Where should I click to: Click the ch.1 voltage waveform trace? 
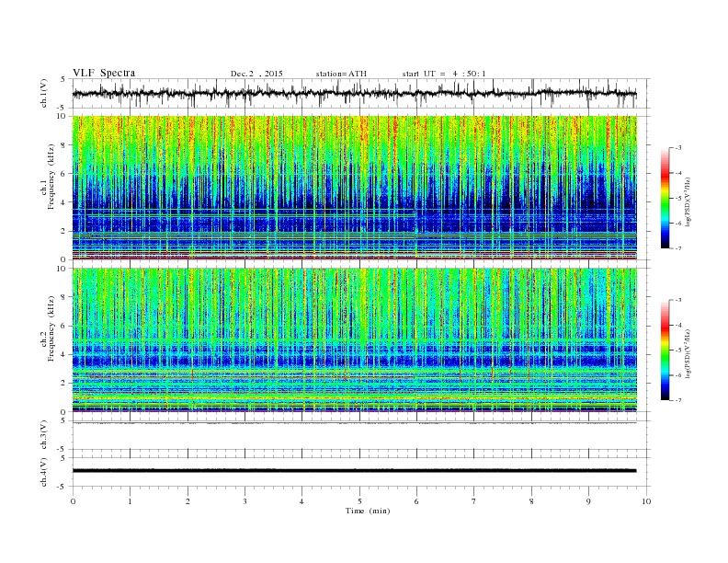355,93
